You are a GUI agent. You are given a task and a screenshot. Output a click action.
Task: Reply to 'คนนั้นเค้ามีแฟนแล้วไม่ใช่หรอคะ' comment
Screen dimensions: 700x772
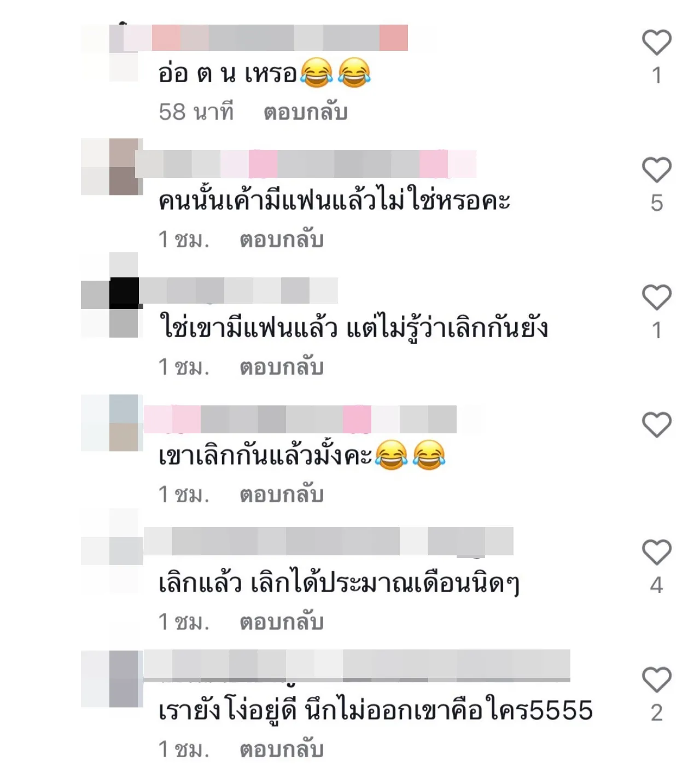[282, 240]
